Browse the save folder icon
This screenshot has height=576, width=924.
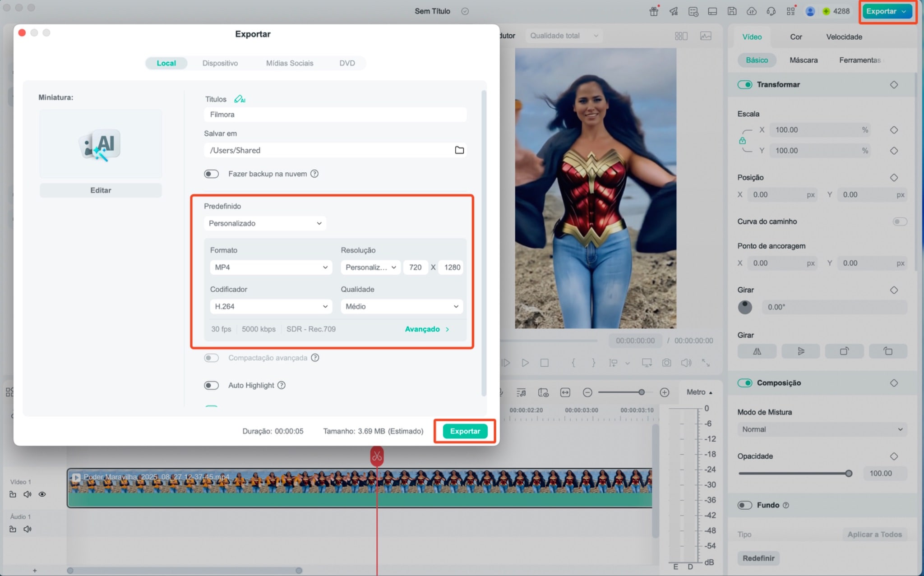coord(459,150)
